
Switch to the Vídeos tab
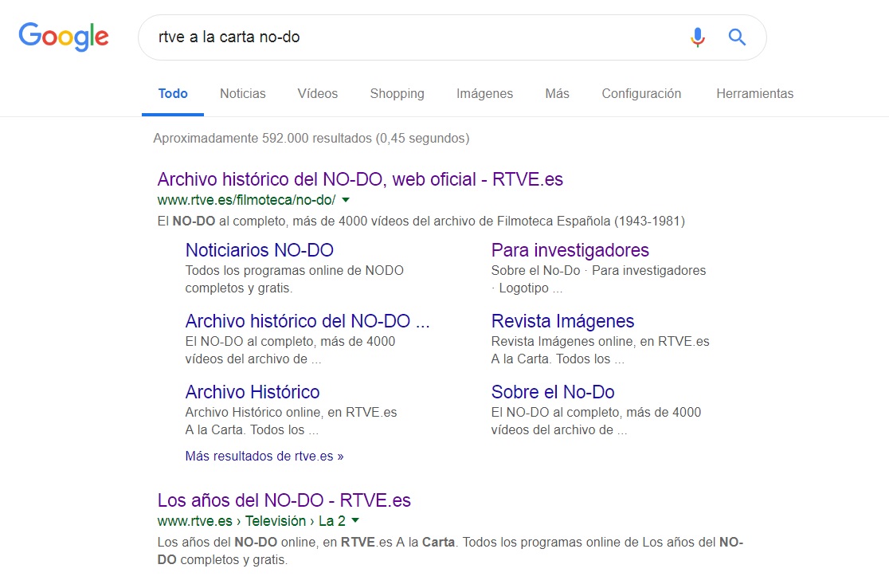click(318, 93)
